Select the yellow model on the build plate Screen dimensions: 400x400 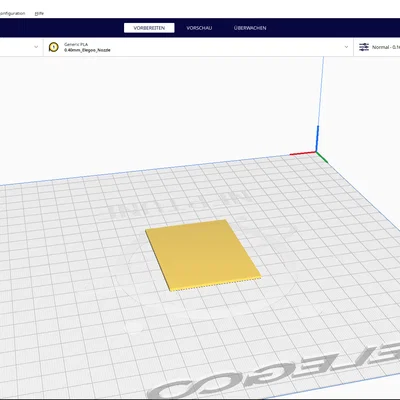coord(202,254)
